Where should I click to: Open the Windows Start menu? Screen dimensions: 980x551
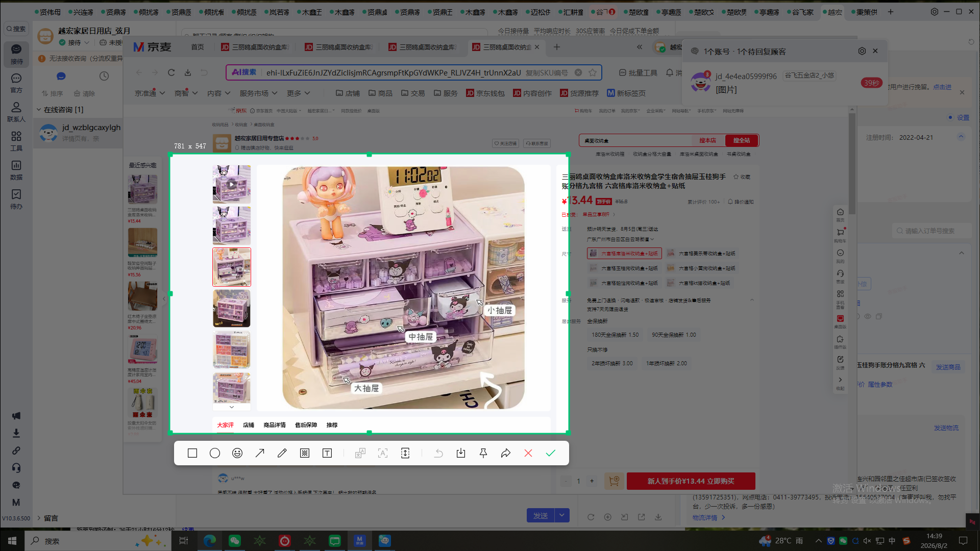click(12, 541)
